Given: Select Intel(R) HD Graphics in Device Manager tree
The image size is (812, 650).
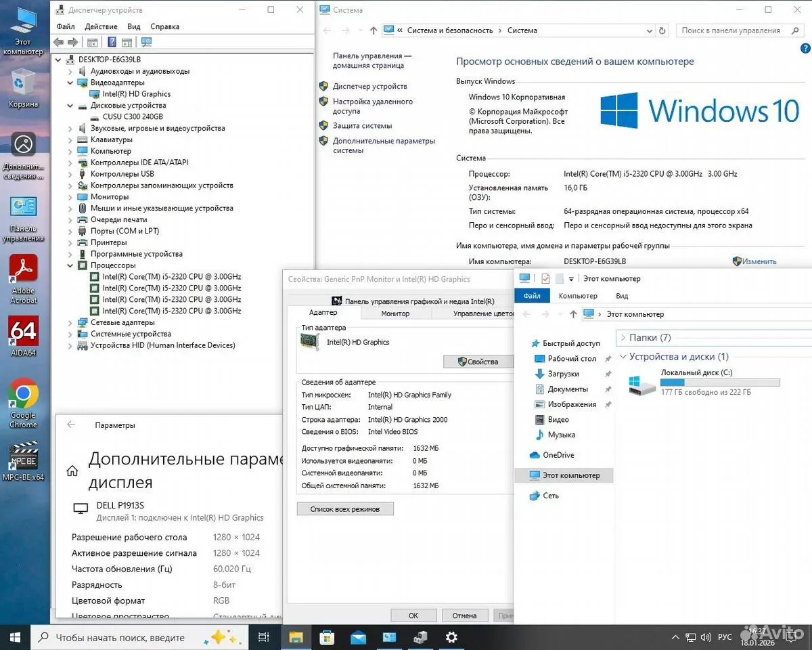Looking at the screenshot, I should 136,94.
